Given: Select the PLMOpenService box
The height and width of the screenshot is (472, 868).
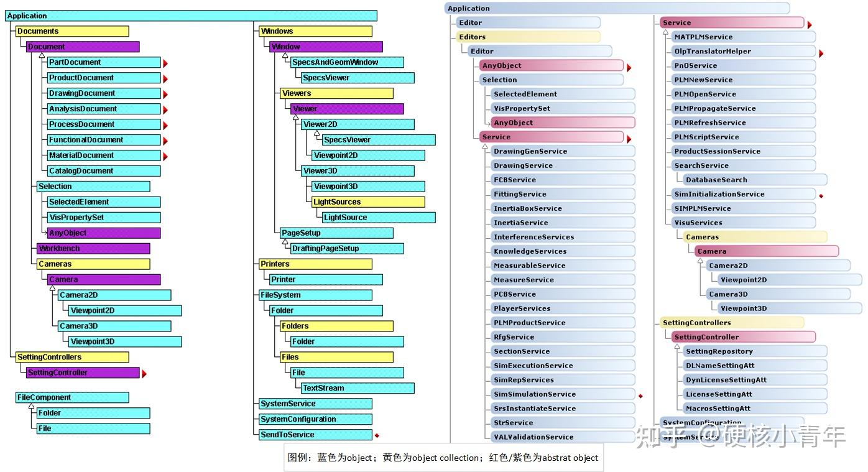Looking at the screenshot, I should coord(743,94).
